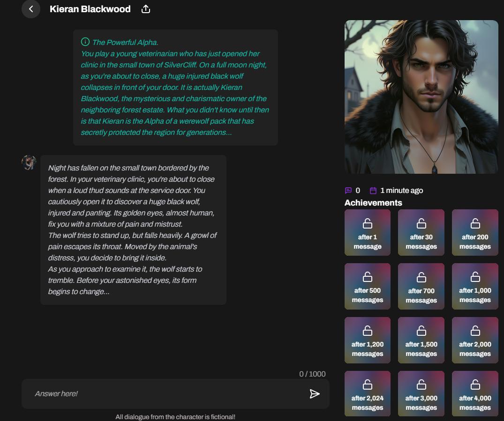Click the message count chat icon

[x=348, y=191]
